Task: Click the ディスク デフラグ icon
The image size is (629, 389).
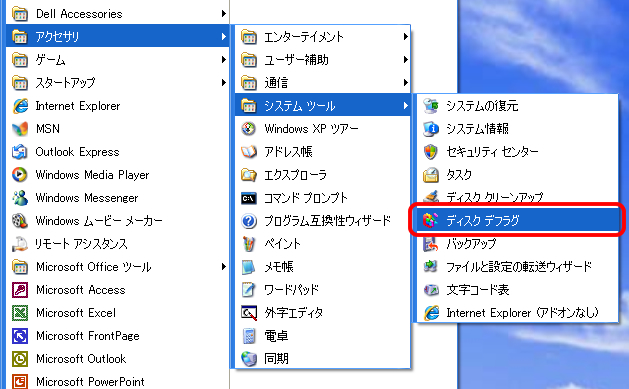Action: (x=431, y=220)
